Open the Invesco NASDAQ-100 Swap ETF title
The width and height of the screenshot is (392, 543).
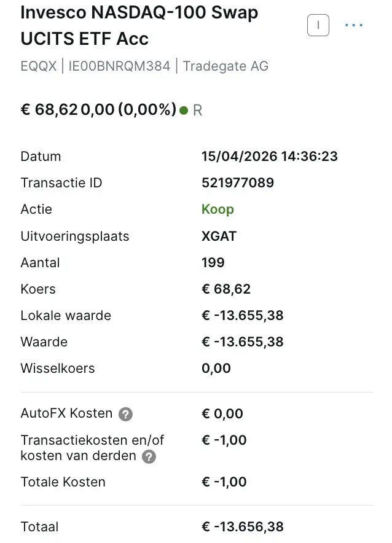pyautogui.click(x=139, y=25)
